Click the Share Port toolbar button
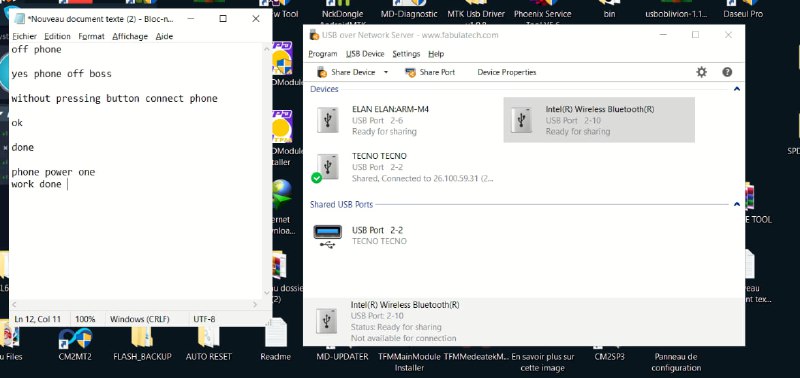 [x=430, y=72]
